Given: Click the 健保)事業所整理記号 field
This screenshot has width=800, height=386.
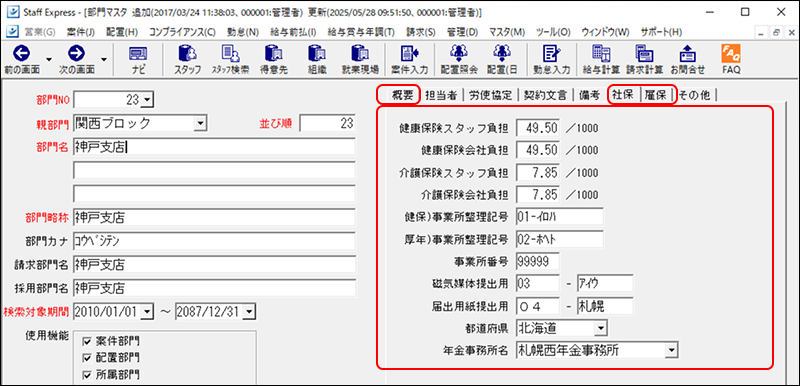Looking at the screenshot, I should click(560, 216).
